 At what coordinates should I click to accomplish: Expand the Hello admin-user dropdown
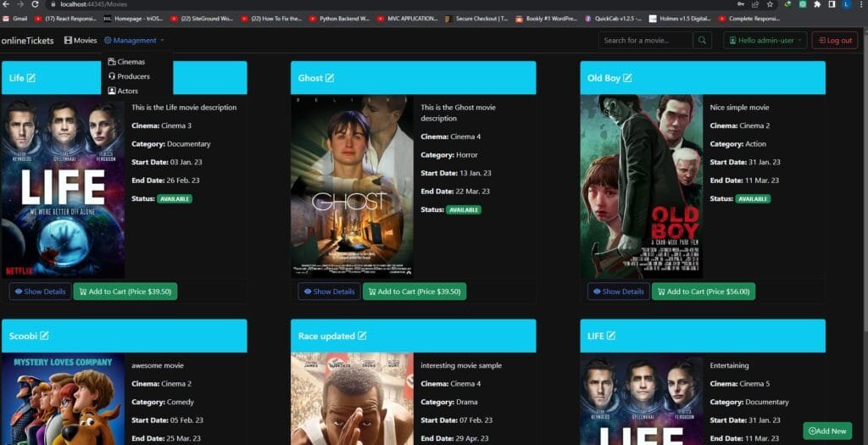click(x=765, y=40)
